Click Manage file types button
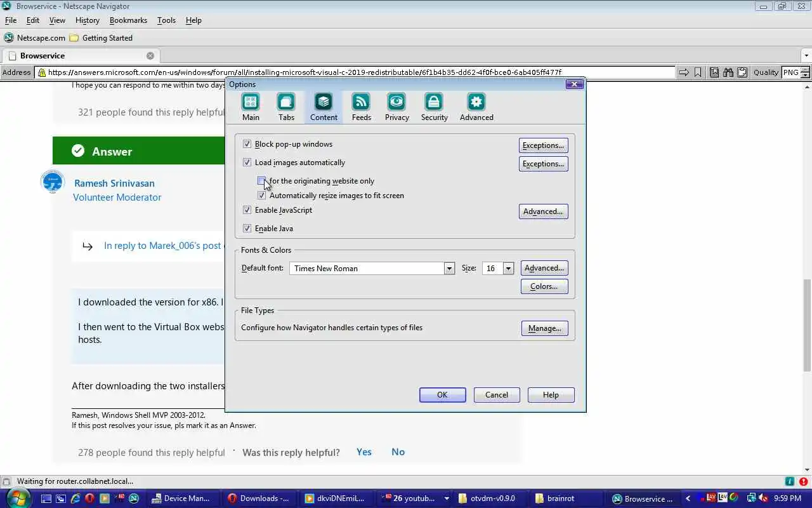Screen dimensions: 812x508 [x=544, y=328]
